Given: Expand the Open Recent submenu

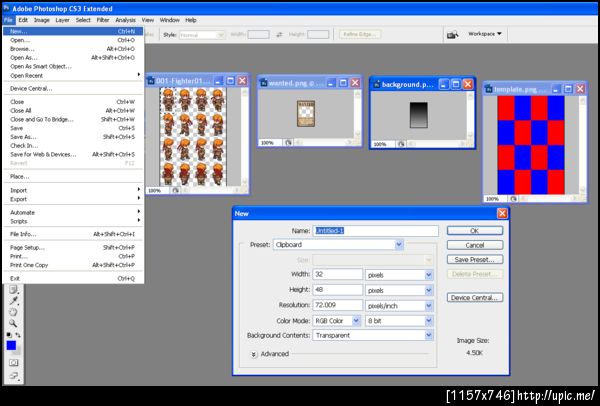Looking at the screenshot, I should point(73,75).
